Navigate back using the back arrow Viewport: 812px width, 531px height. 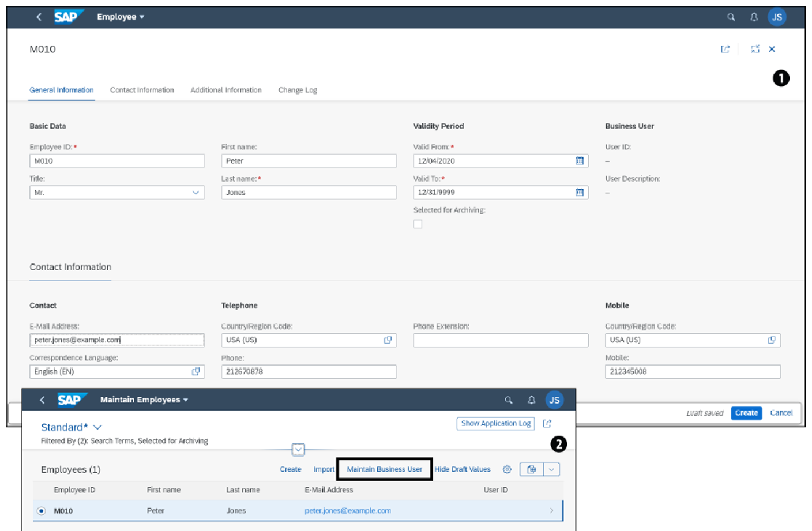pyautogui.click(x=38, y=17)
